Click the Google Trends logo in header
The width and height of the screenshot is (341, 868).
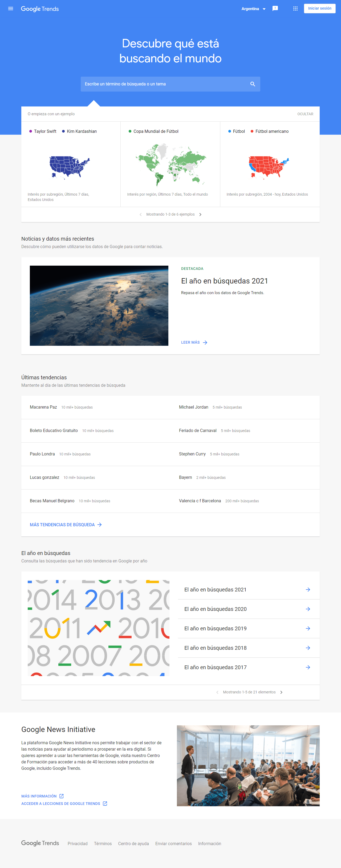pos(40,9)
